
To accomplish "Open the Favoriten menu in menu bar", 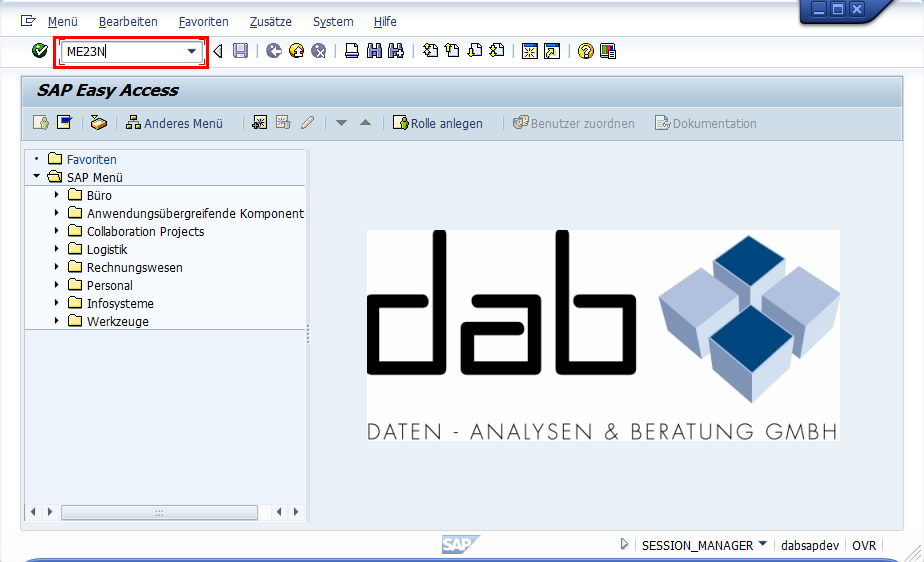I will pyautogui.click(x=204, y=22).
